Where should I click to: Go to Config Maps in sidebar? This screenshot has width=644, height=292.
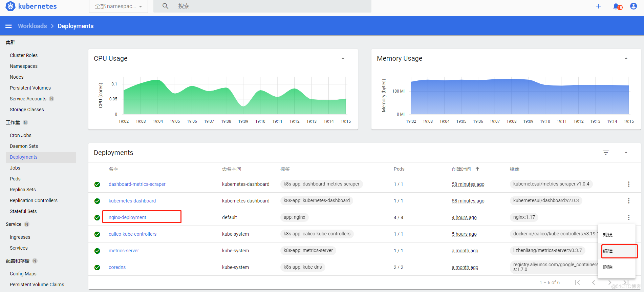click(23, 274)
